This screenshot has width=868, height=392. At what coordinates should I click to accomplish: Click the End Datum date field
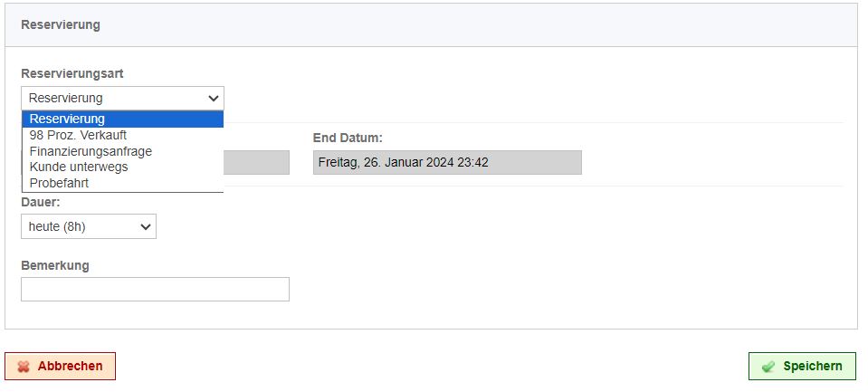(x=447, y=163)
